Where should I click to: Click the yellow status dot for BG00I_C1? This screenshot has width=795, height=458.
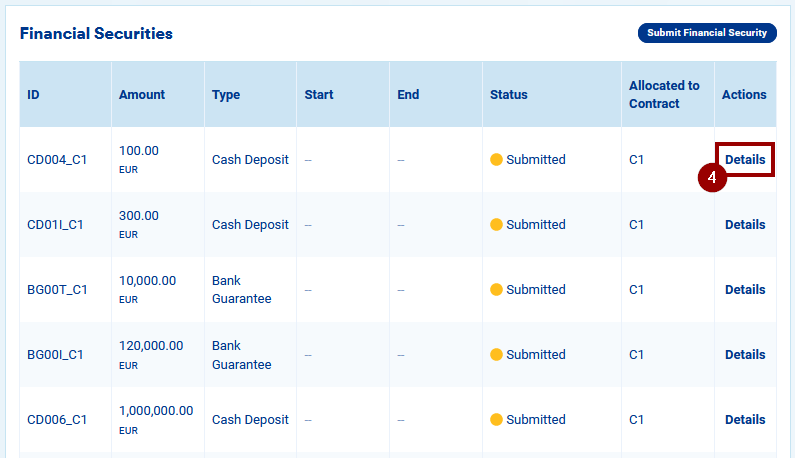pos(496,355)
